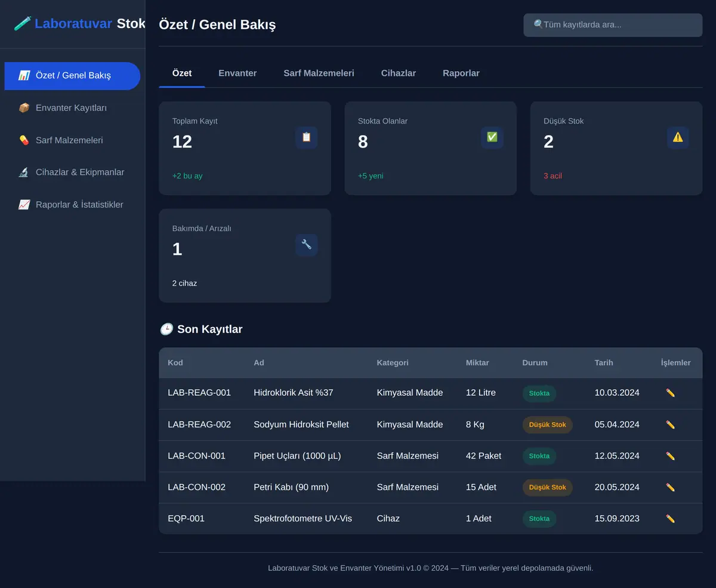Click the test tube logo icon
Screen dimensions: 716x588
pos(23,23)
